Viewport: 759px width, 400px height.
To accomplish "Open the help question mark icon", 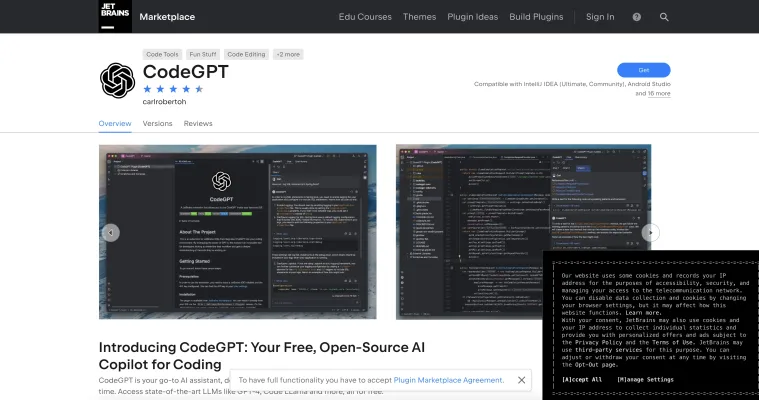I will click(x=637, y=17).
